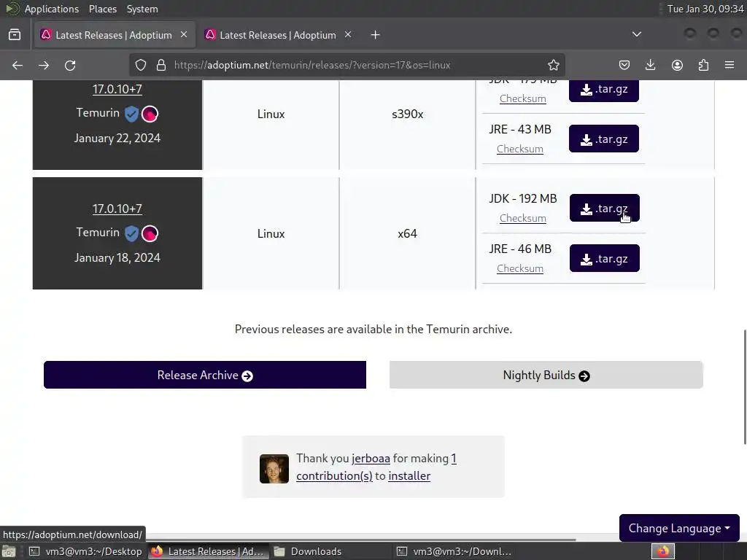Download s390x JDK tar.gz
Screen dimensions: 747x560
coord(603,90)
